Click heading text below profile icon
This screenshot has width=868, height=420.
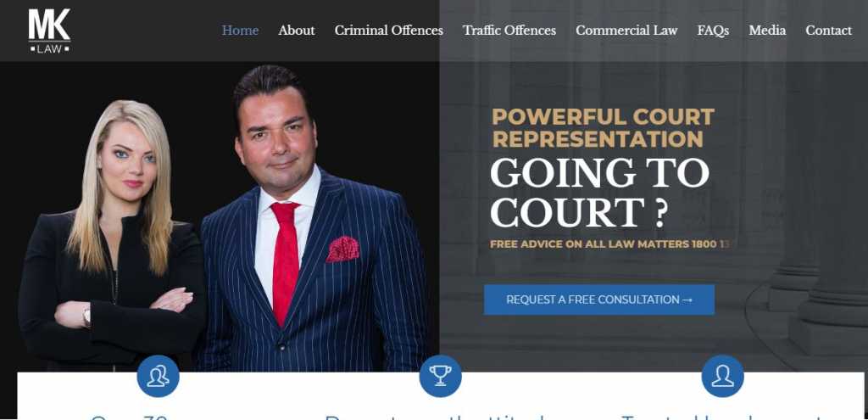(x=722, y=416)
